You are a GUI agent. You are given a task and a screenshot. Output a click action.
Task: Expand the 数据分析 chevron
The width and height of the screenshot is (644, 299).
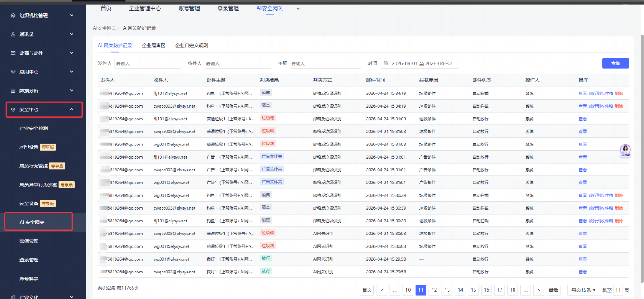pos(72,90)
